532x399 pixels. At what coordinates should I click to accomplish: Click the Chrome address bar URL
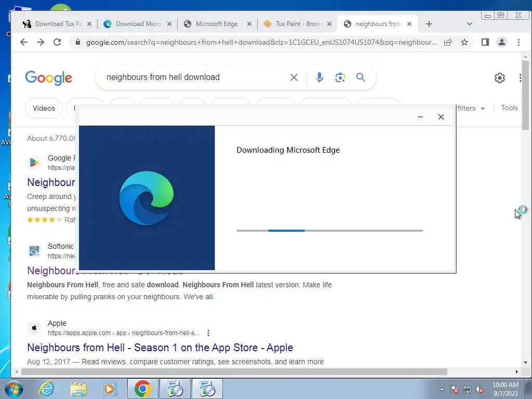[261, 42]
